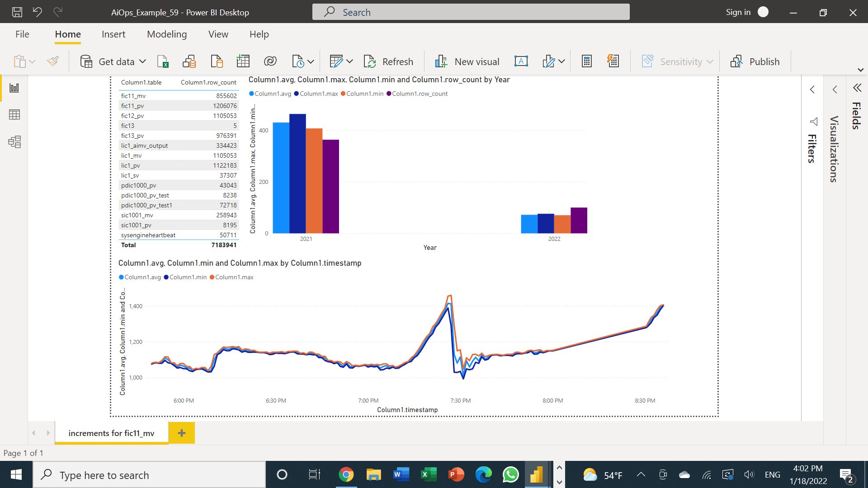Image resolution: width=868 pixels, height=488 pixels.
Task: Open the Task View taskbar icon
Action: [314, 475]
